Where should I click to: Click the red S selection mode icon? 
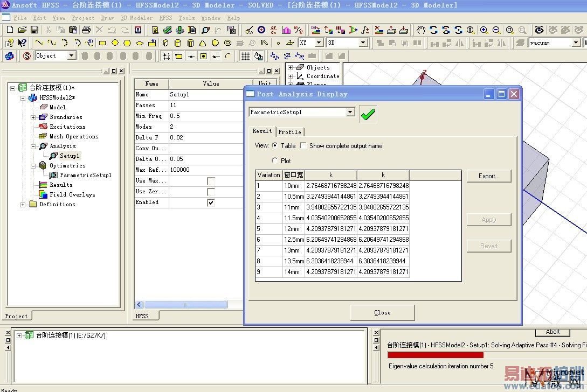pyautogui.click(x=26, y=56)
